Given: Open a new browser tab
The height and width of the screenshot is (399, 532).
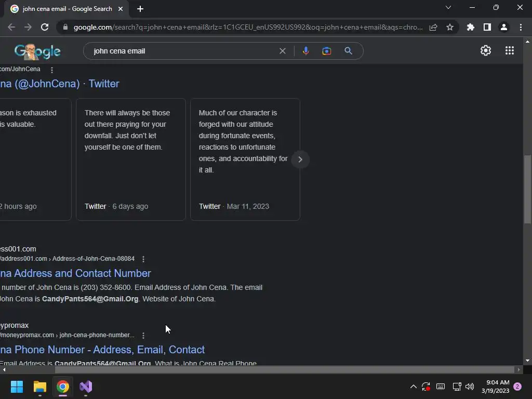Looking at the screenshot, I should pos(140,9).
